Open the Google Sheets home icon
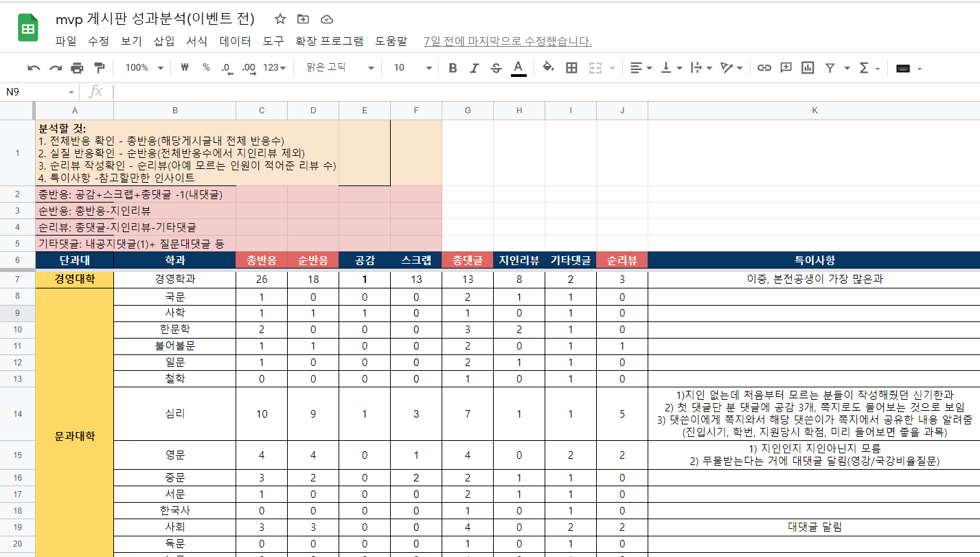Screen dimensions: 980x557 point(28,27)
